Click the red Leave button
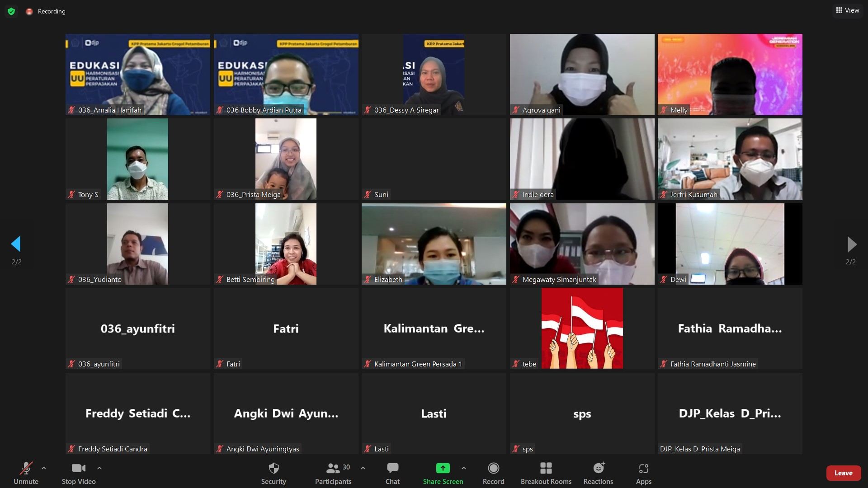Screen dimensions: 868x488 843,473
